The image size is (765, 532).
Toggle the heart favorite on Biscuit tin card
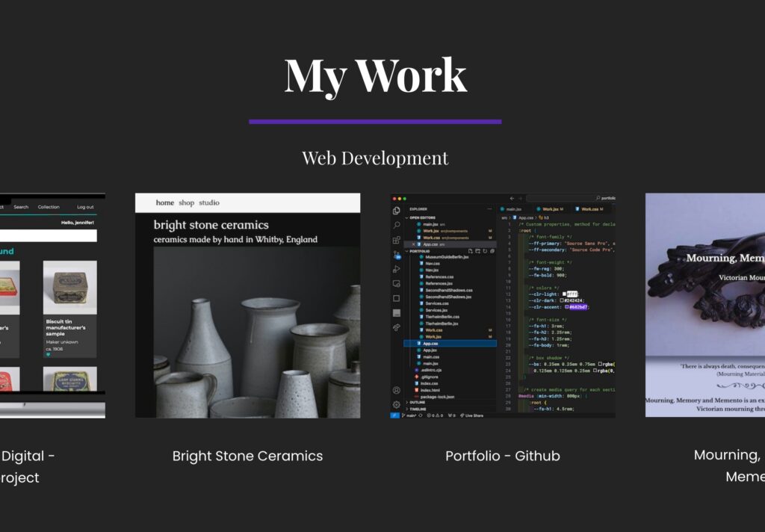(49, 355)
